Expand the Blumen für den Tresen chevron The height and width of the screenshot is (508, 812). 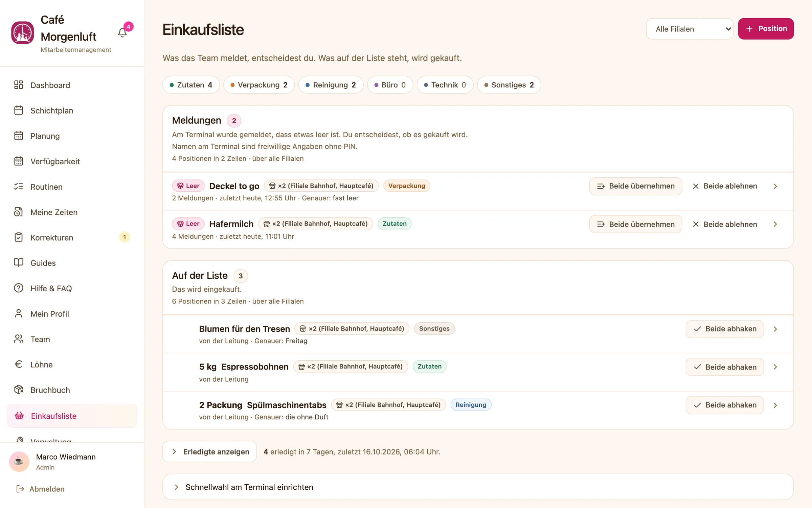tap(775, 329)
